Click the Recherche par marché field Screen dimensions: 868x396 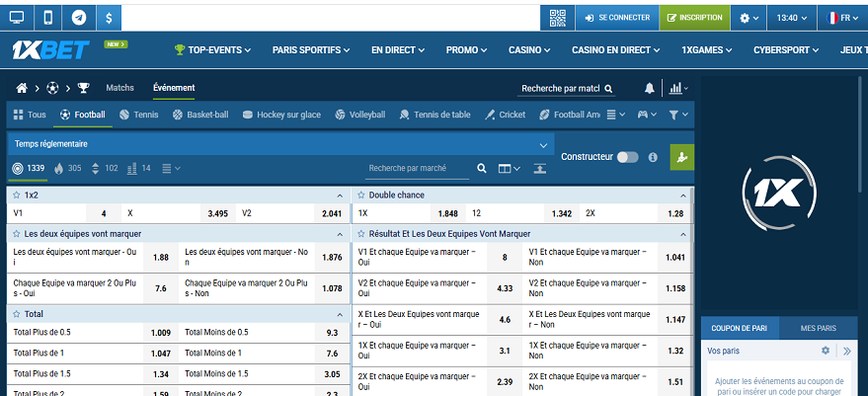coord(417,168)
